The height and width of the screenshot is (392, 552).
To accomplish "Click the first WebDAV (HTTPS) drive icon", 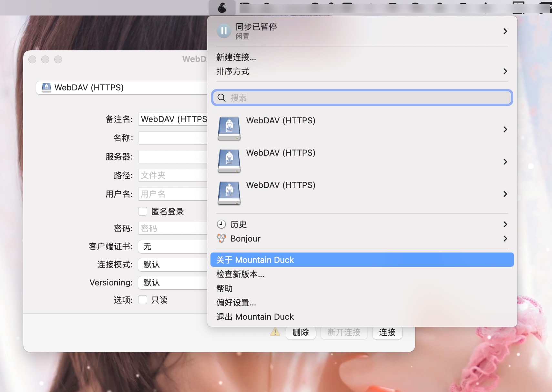I will coord(229,129).
